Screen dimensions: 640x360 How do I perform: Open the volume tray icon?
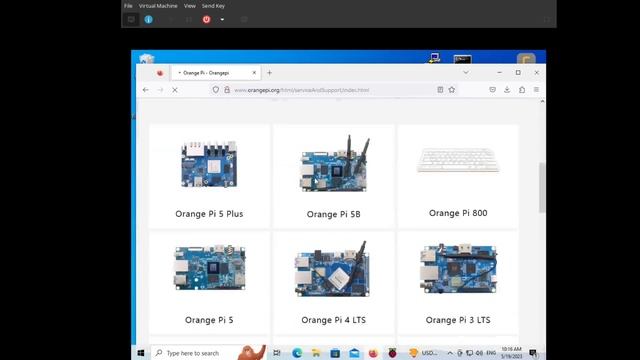point(479,353)
